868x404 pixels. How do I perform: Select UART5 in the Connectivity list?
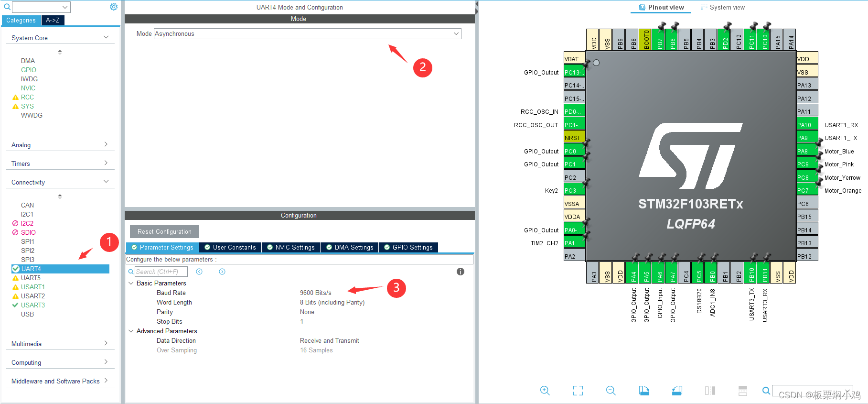pyautogui.click(x=31, y=278)
